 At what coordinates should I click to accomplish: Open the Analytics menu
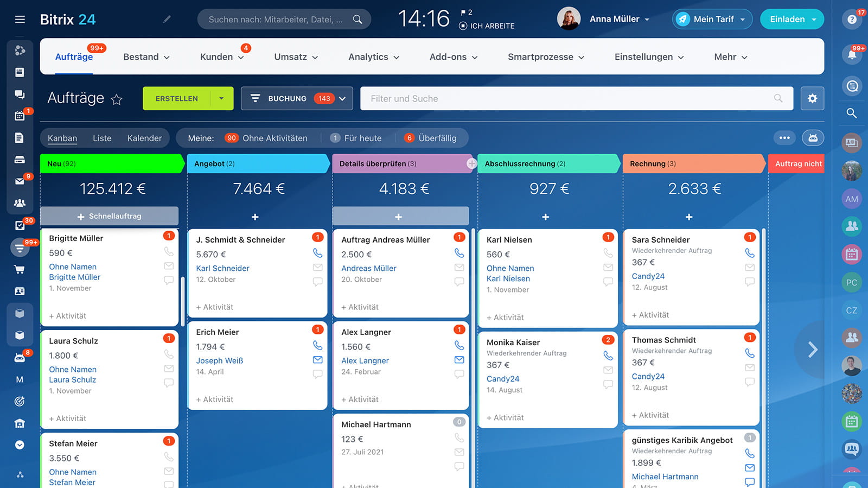(374, 57)
